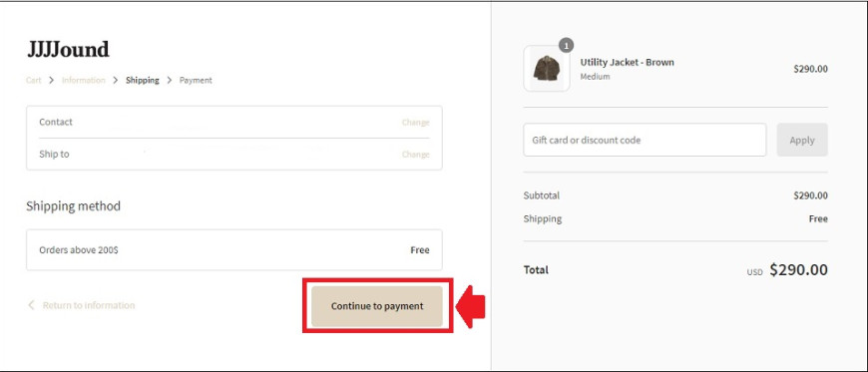Click the $290.00 total amount

(799, 270)
